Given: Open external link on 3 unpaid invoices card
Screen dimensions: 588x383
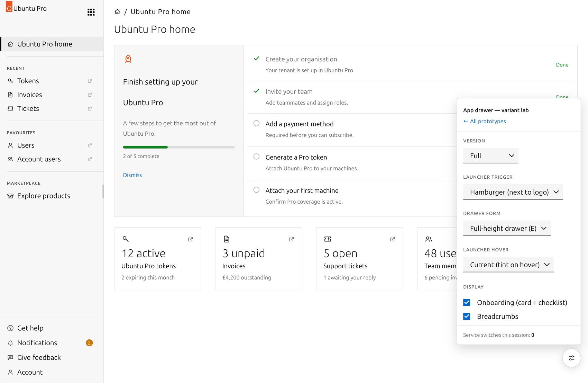Looking at the screenshot, I should pos(292,239).
